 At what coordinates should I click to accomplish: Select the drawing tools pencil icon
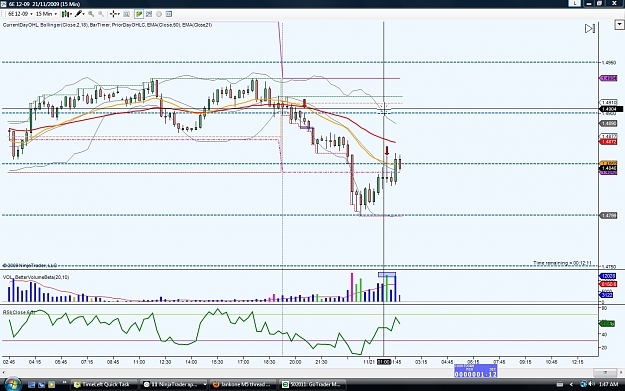pos(78,14)
